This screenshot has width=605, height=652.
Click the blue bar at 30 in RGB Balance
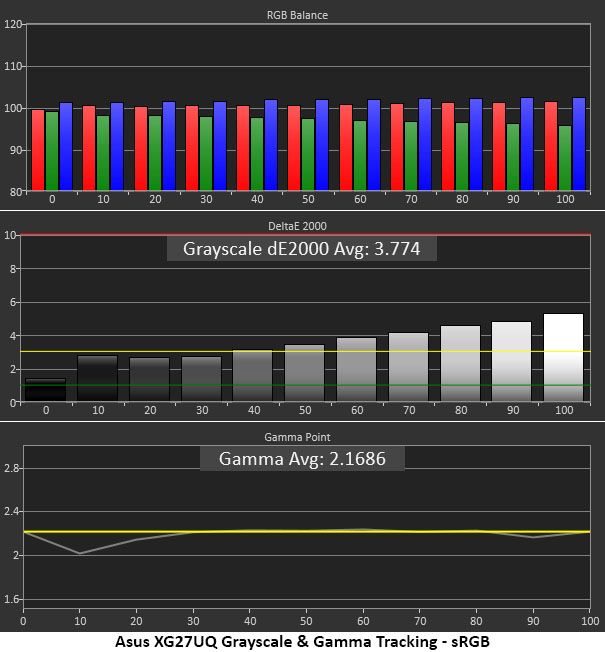click(x=220, y=146)
